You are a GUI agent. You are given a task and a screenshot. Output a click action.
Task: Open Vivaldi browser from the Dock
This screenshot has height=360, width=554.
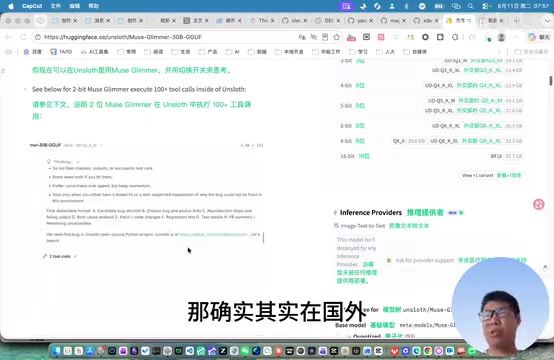pyautogui.click(x=394, y=351)
